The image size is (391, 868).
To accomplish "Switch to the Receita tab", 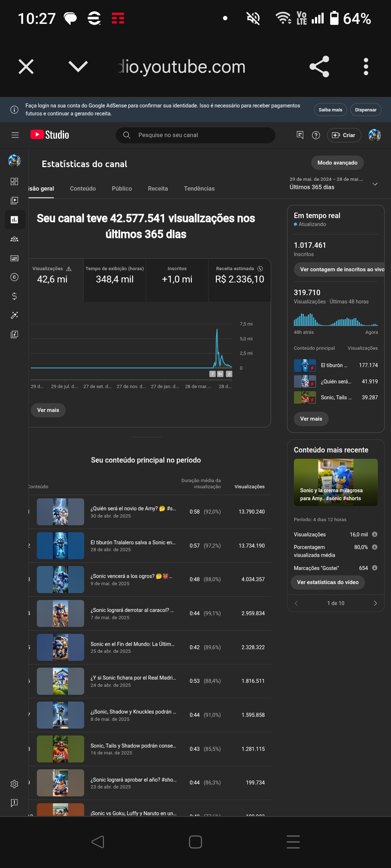I will pyautogui.click(x=158, y=188).
